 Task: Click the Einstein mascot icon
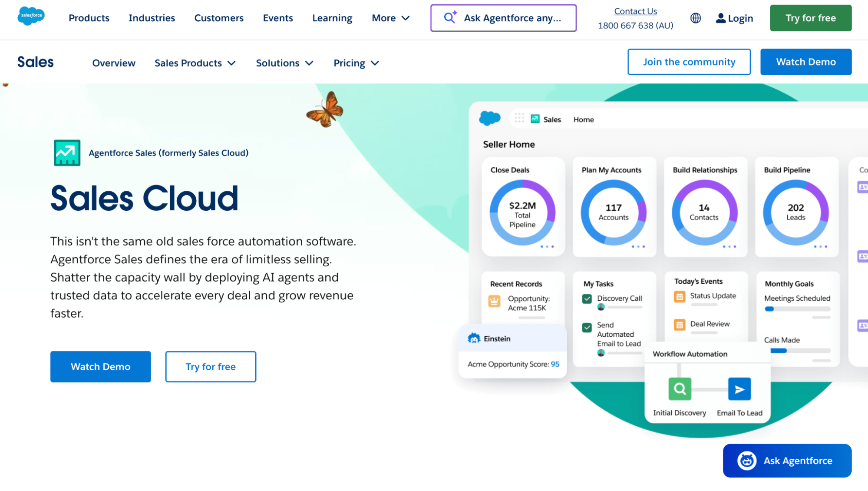(474, 338)
